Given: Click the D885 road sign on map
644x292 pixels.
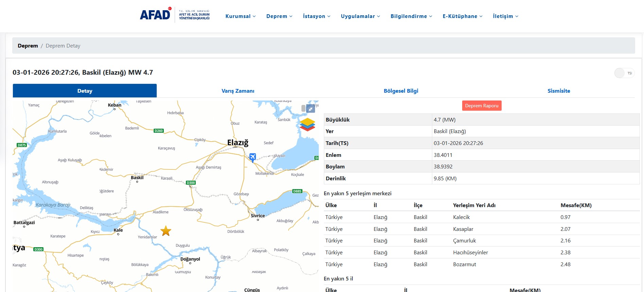Looking at the screenshot, I should pos(297,191).
